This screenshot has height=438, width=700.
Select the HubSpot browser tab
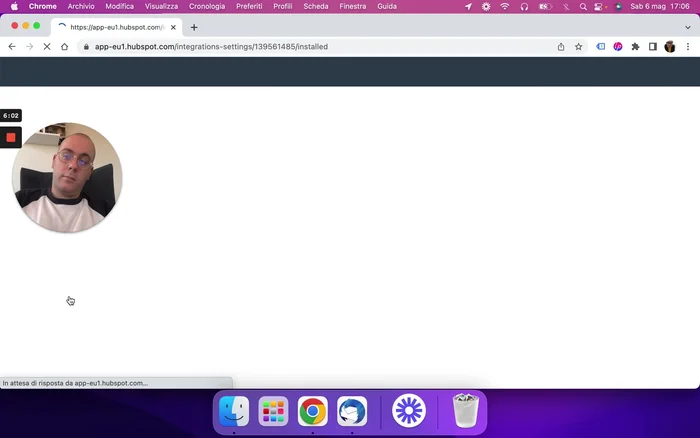[115, 27]
